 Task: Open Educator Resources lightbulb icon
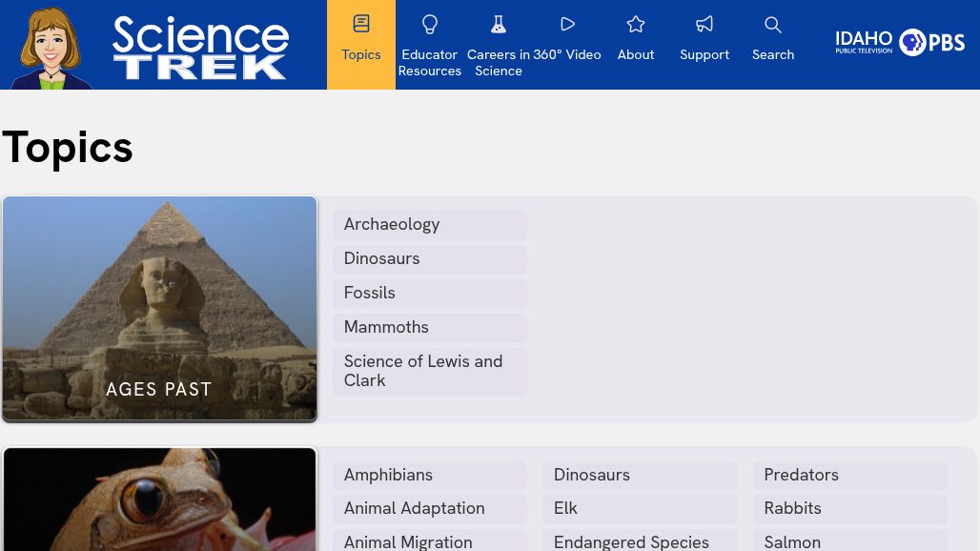coord(430,25)
